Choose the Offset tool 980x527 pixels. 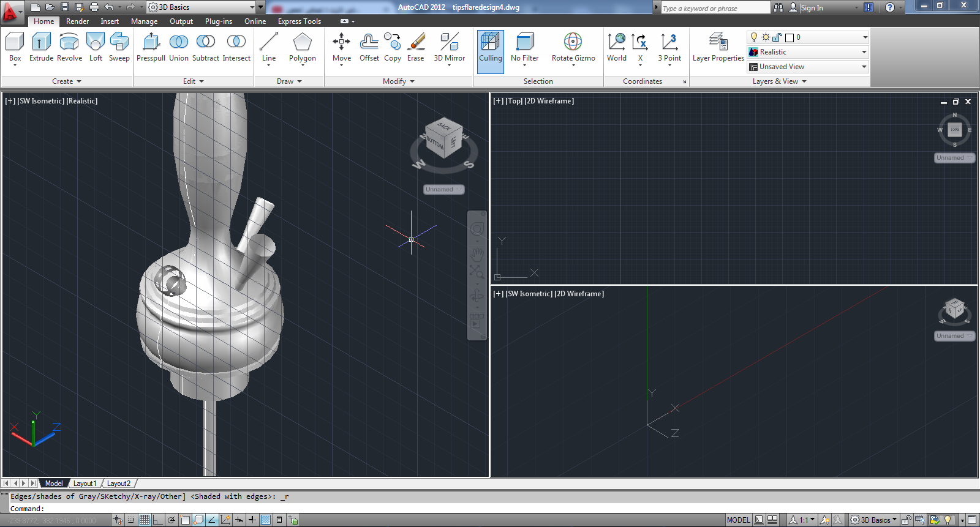click(369, 48)
